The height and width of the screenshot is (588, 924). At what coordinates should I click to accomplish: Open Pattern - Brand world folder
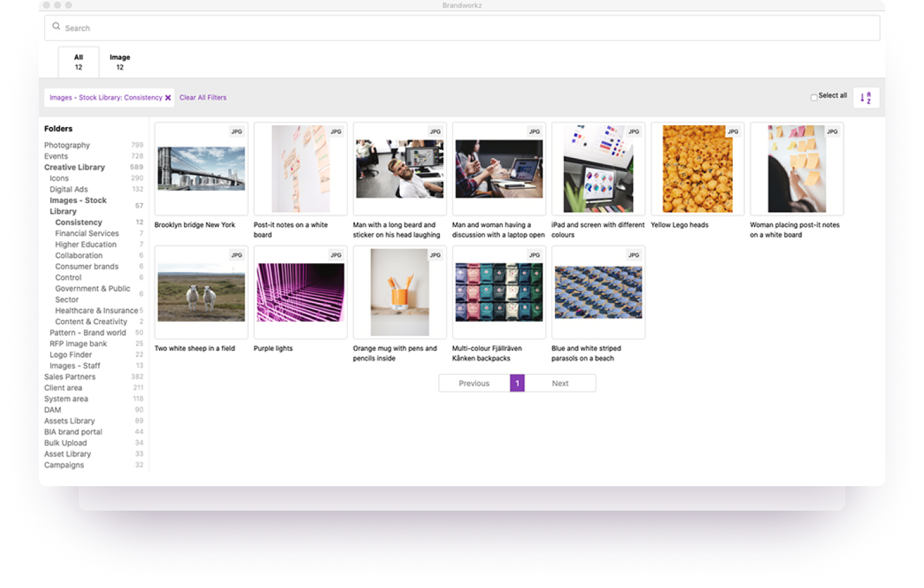pos(88,333)
